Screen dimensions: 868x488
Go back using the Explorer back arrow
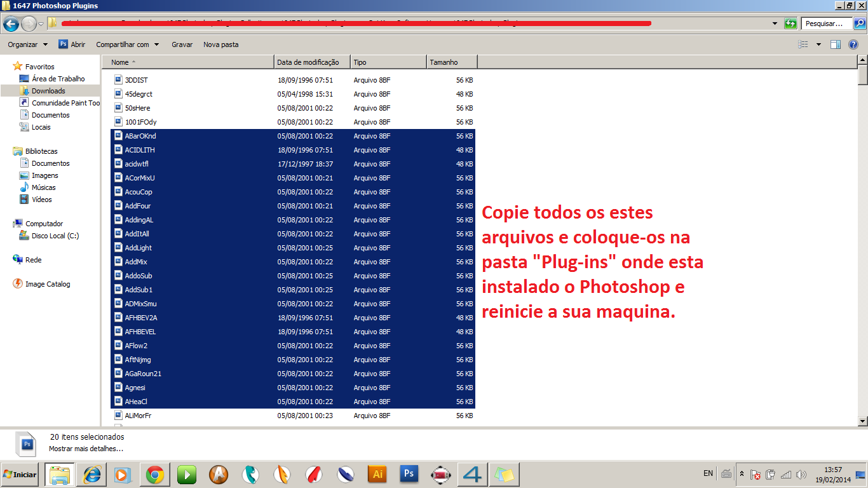tap(11, 24)
